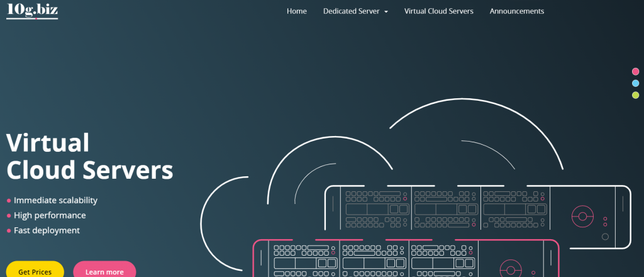Image resolution: width=644 pixels, height=277 pixels.
Task: Go to Virtual Cloud Servers in navbar
Action: pos(438,11)
